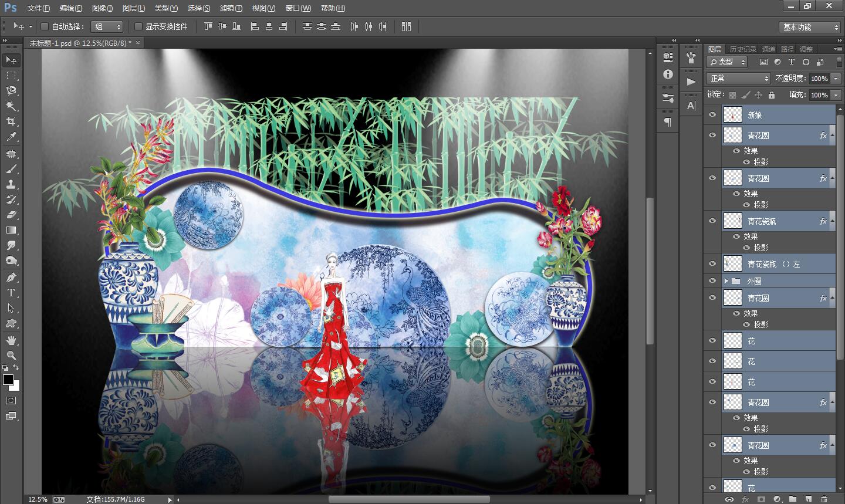Select the Gradient tool
The height and width of the screenshot is (504, 845).
click(11, 230)
